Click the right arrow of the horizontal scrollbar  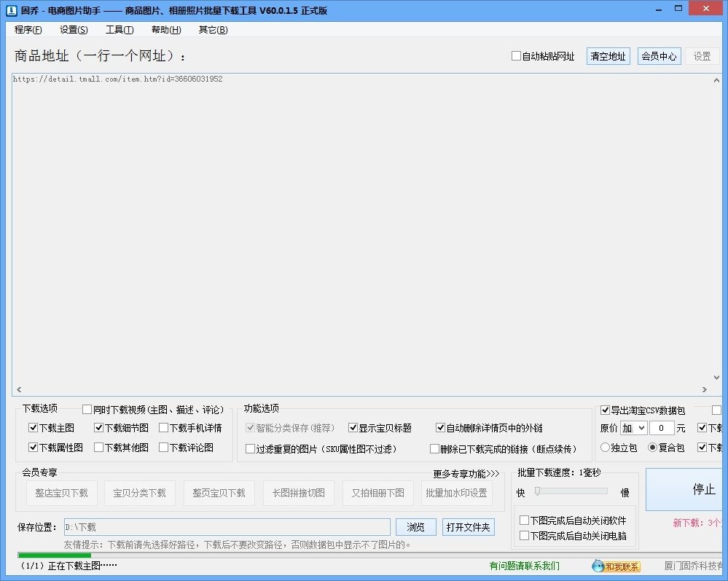coord(705,390)
